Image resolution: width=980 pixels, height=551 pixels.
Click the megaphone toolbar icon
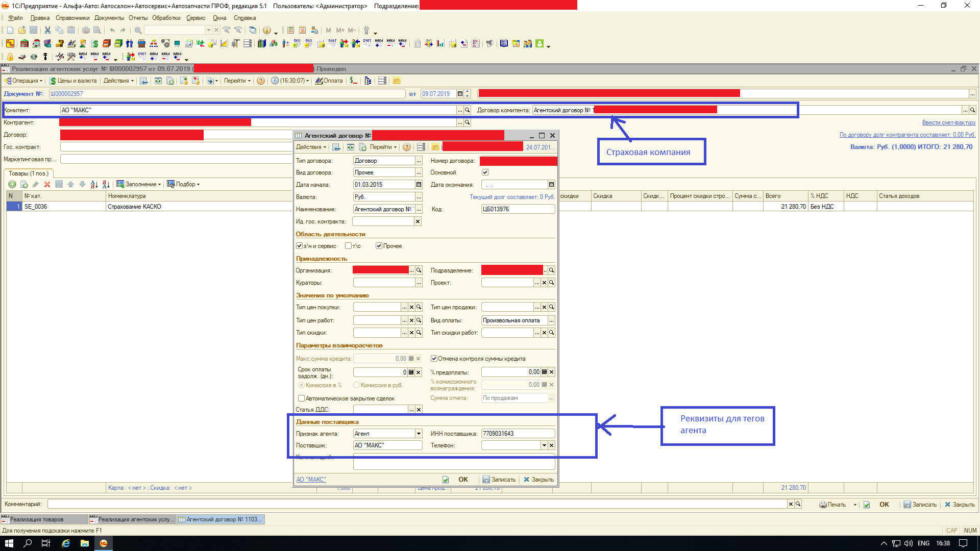(x=489, y=43)
